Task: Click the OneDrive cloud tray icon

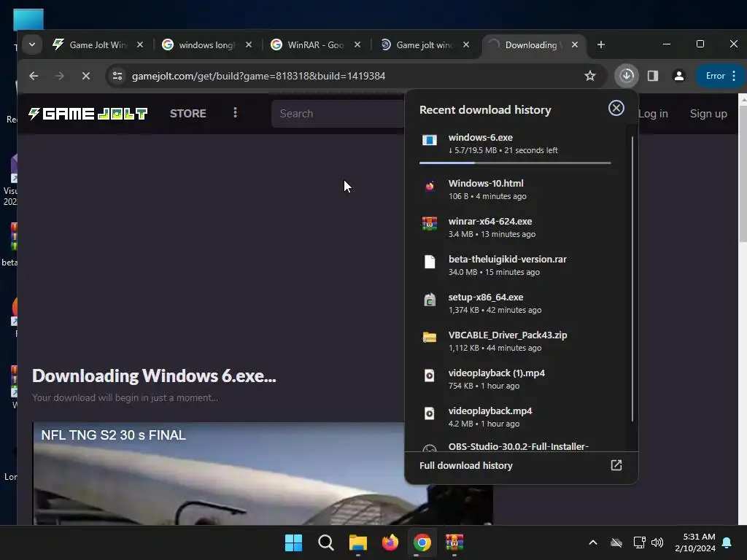Action: click(616, 542)
